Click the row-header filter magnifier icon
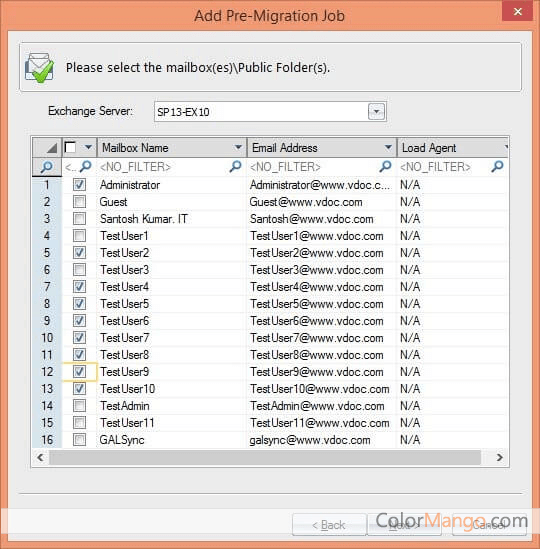 pyautogui.click(x=47, y=167)
